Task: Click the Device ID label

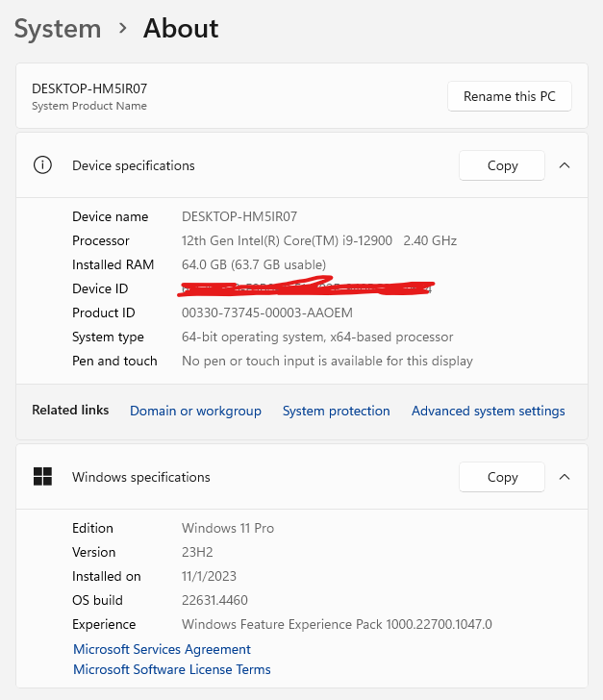Action: pos(100,288)
